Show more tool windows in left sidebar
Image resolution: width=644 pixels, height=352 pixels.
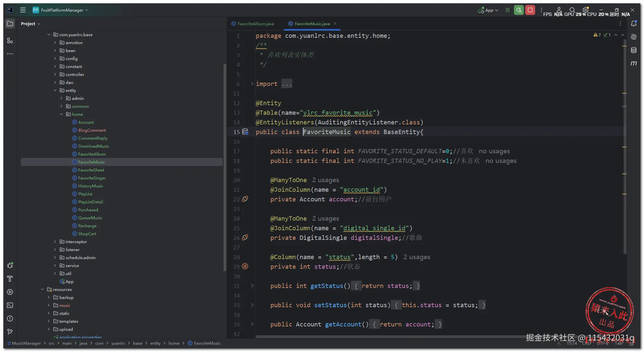tap(10, 54)
